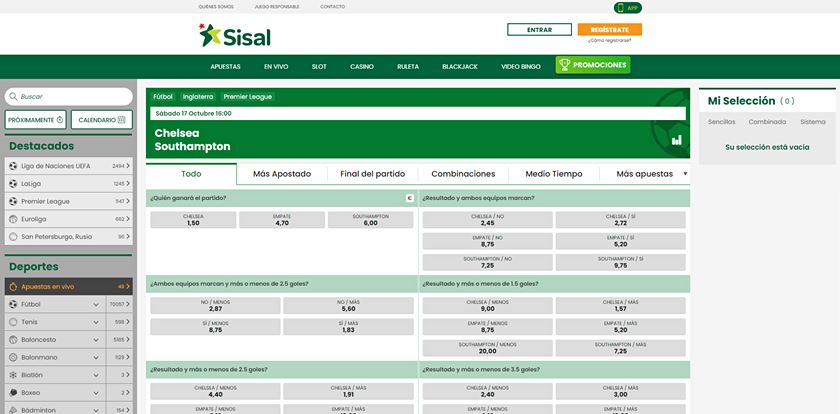
Task: Open the QUIÉNES SOMOS link
Action: 216,7
